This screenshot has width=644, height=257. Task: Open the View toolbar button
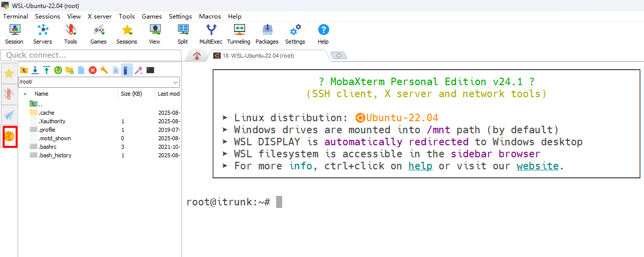[154, 34]
